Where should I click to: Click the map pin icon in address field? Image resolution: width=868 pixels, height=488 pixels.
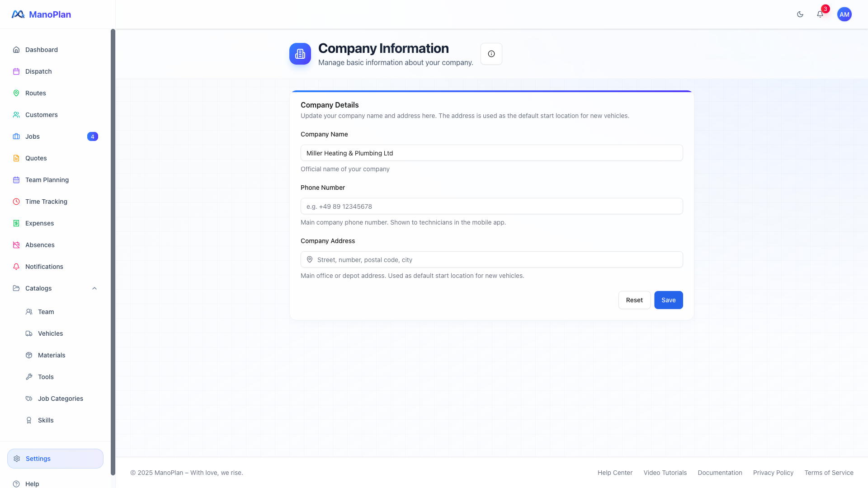tap(310, 260)
